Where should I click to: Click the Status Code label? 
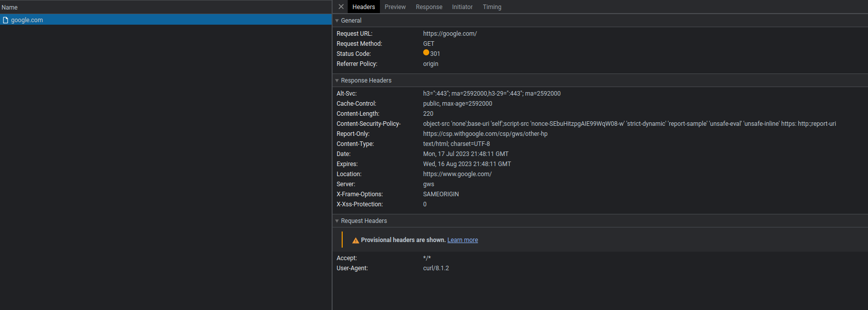(x=354, y=54)
